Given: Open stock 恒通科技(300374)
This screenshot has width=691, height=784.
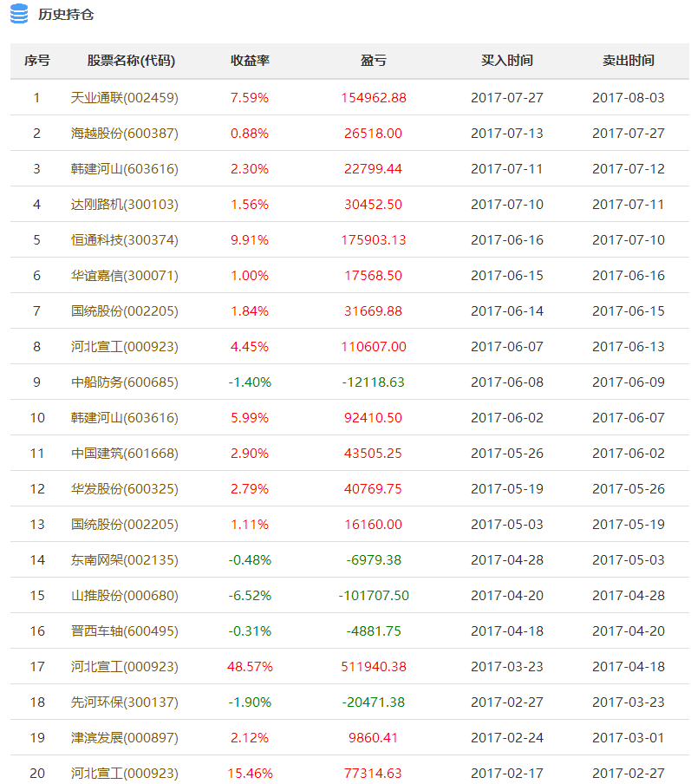Looking at the screenshot, I should pyautogui.click(x=124, y=239).
